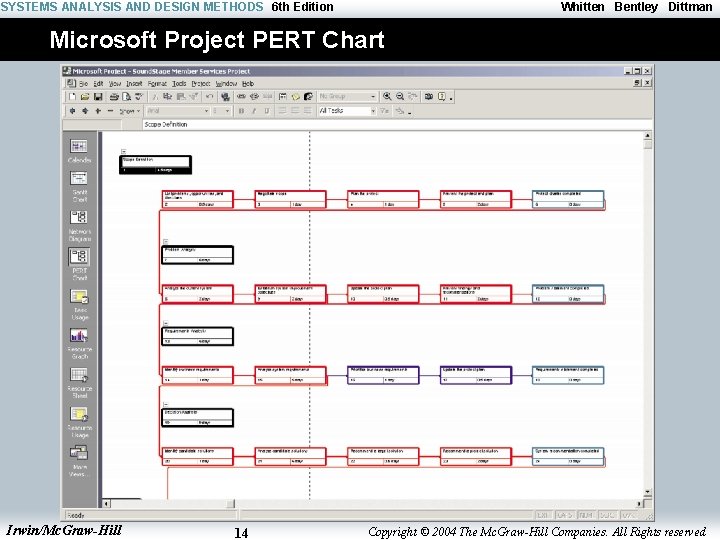Zoom in on the PERT chart
The height and width of the screenshot is (540, 720).
(387, 96)
